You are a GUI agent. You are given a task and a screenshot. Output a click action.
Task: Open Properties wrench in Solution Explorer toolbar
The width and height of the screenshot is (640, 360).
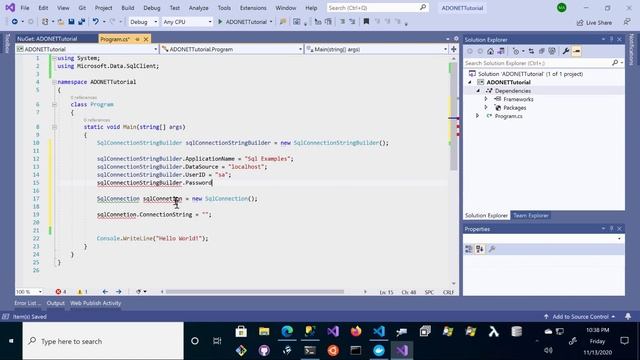[x=566, y=51]
